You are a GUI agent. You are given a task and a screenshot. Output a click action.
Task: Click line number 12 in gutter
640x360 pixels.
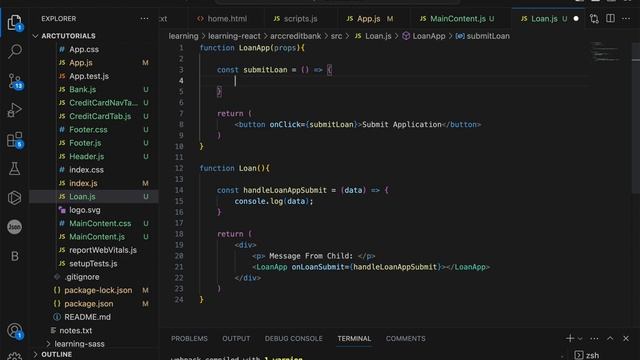pos(179,168)
